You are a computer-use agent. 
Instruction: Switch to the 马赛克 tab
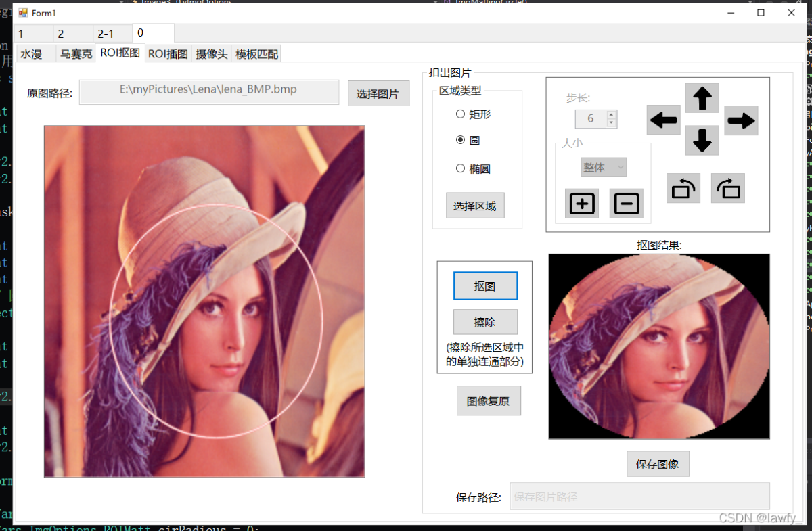(76, 54)
